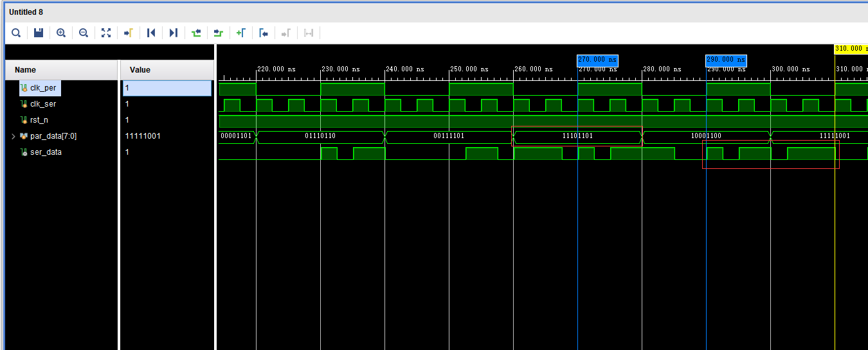Image resolution: width=868 pixels, height=350 pixels.
Task: Jump to time zero
Action: [151, 33]
